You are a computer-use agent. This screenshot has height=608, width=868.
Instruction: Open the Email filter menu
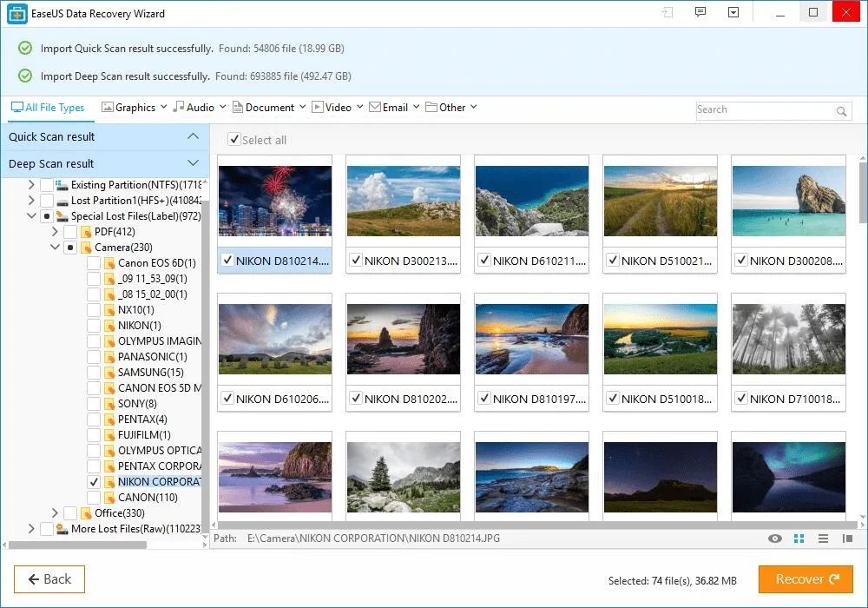click(394, 108)
